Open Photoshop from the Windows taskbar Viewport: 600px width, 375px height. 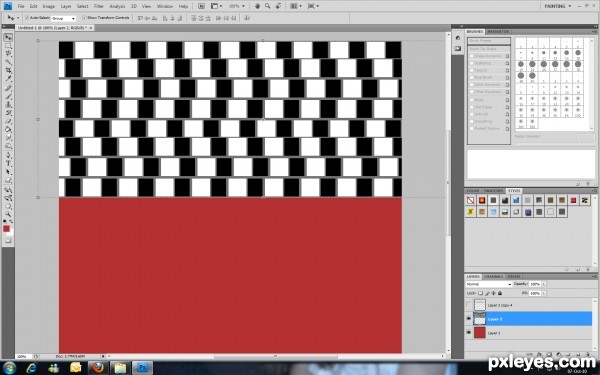pos(142,368)
